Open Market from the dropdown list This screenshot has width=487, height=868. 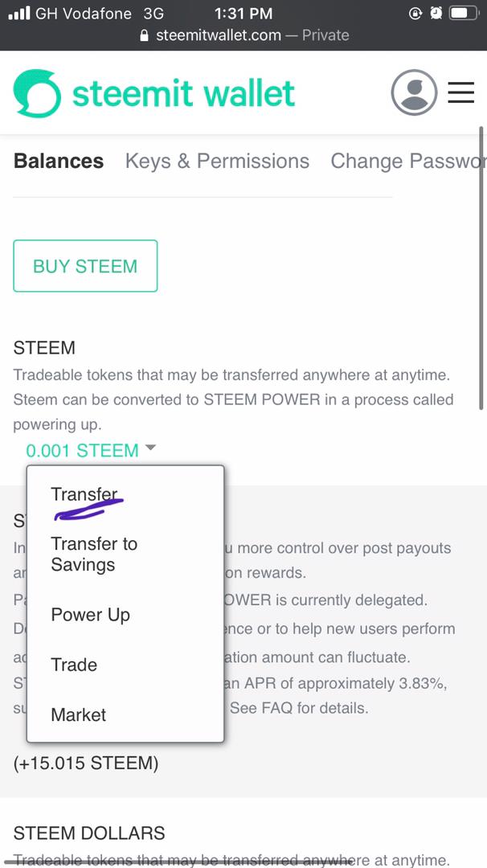click(78, 714)
